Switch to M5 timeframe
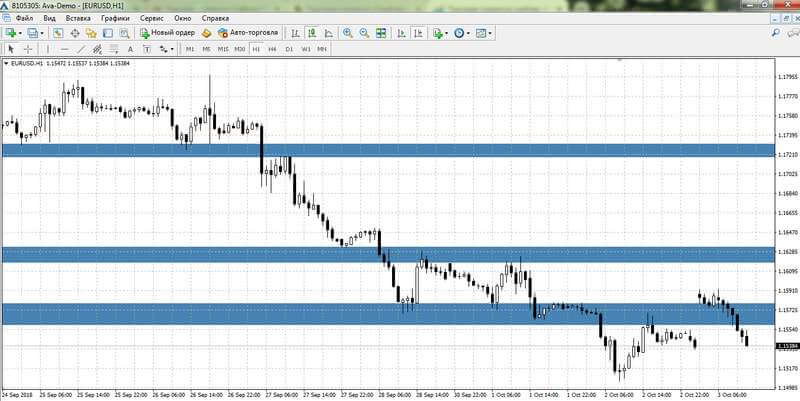The image size is (800, 401). [x=207, y=49]
